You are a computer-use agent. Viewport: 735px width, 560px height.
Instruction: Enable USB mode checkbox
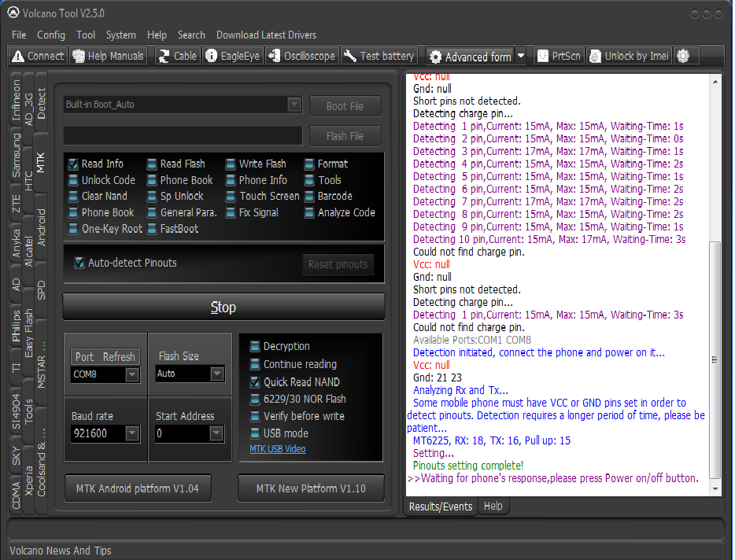255,433
